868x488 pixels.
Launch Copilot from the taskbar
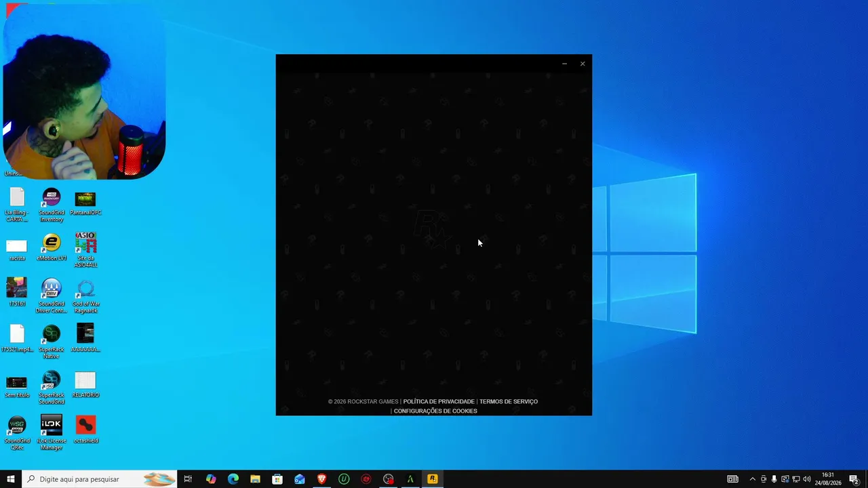pyautogui.click(x=211, y=479)
